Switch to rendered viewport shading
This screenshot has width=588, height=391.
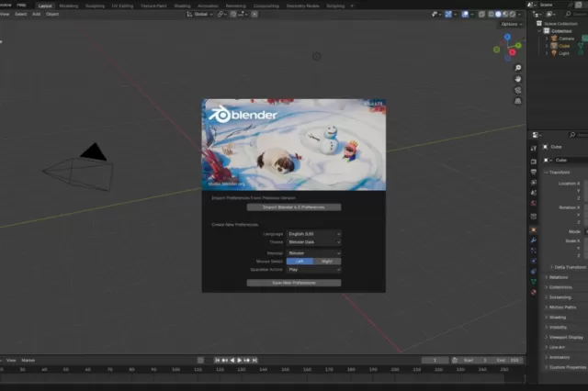point(513,15)
